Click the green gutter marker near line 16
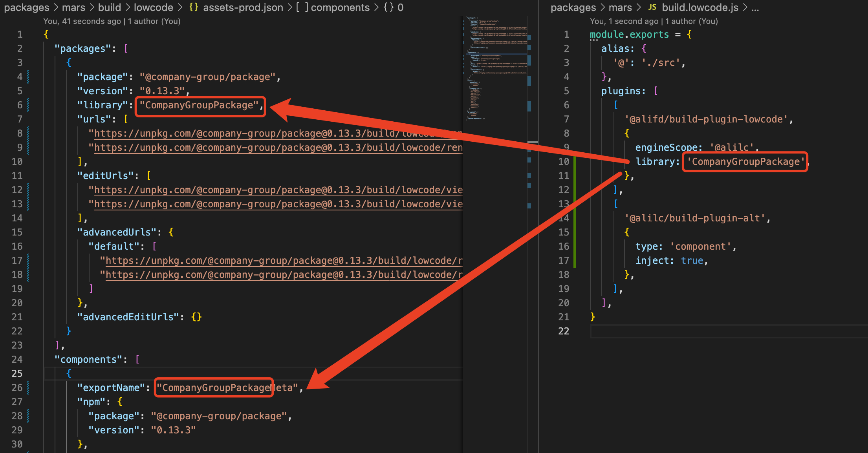The height and width of the screenshot is (453, 868). pos(575,246)
